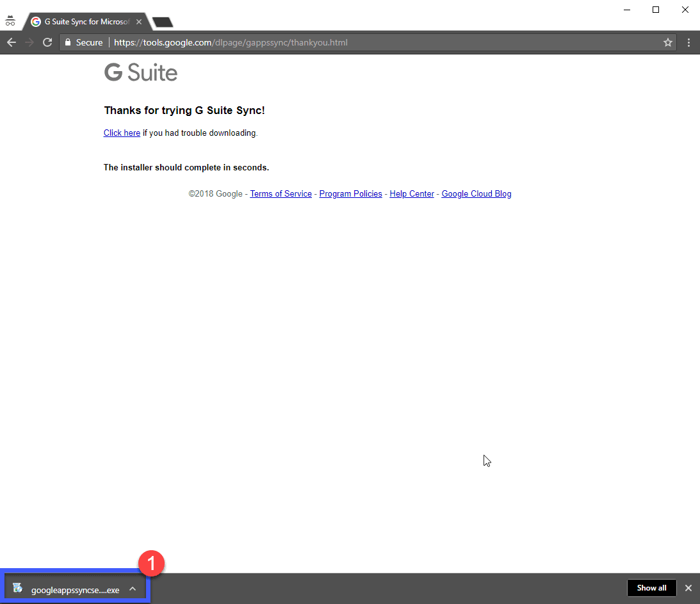Image resolution: width=700 pixels, height=604 pixels.
Task: Open a new tab
Action: pyautogui.click(x=163, y=22)
